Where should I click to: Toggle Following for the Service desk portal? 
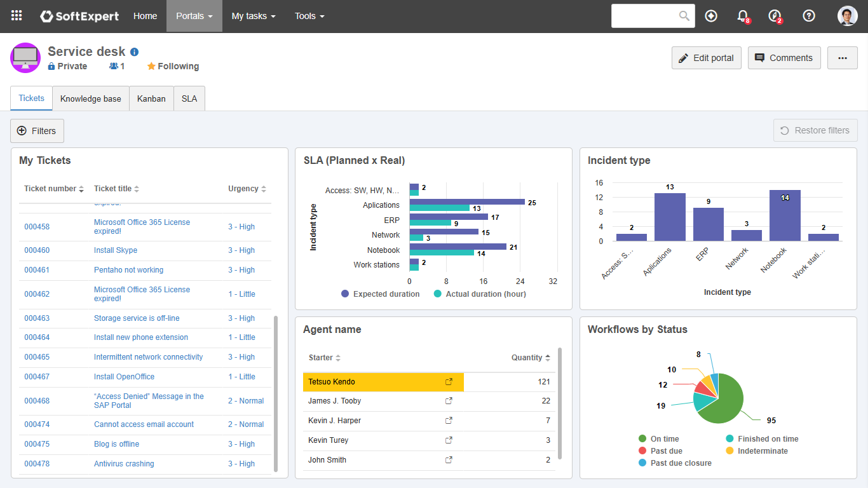coord(172,66)
